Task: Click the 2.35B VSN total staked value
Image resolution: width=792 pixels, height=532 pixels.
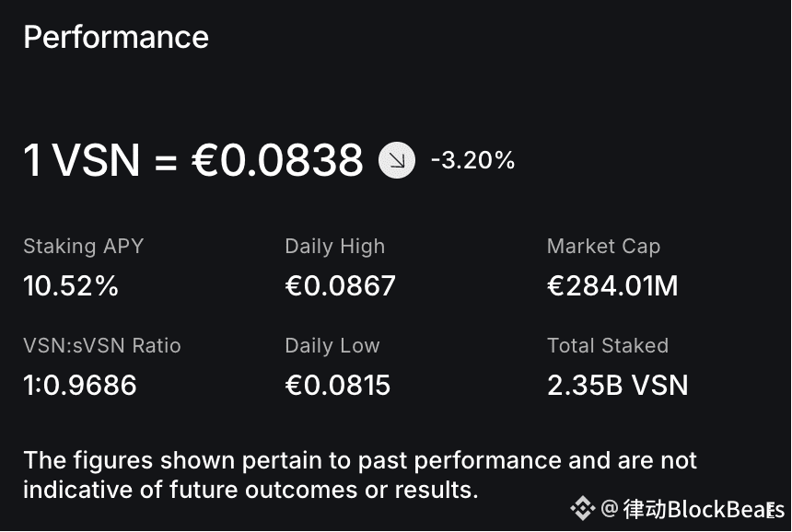Action: [618, 385]
